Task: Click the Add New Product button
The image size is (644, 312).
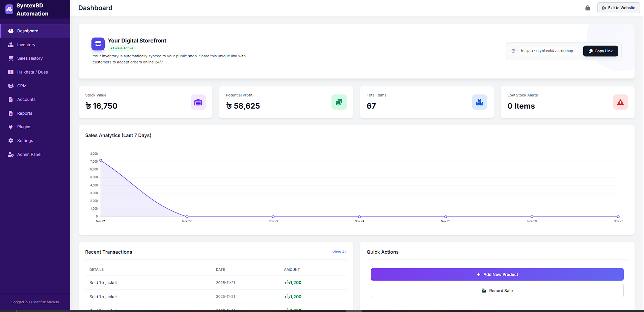Action: (497, 275)
